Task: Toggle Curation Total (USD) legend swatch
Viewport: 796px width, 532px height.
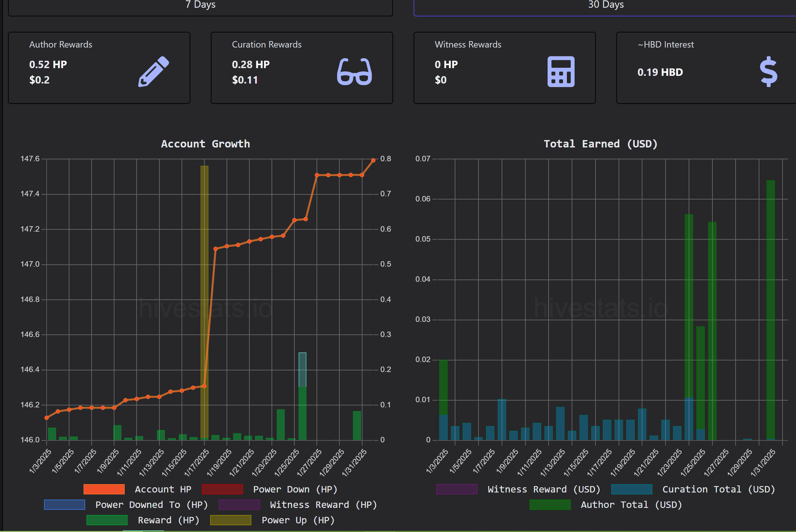Action: 631,489
